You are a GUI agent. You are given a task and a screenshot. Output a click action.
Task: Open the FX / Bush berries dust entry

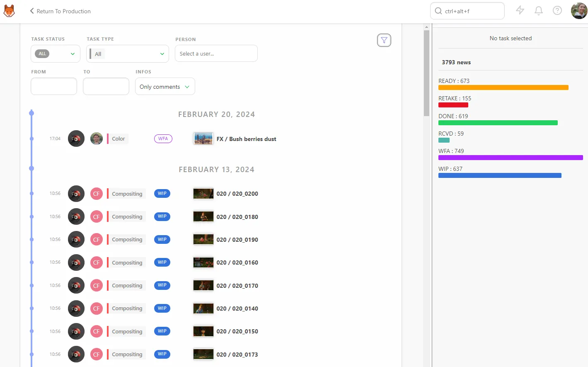coord(246,139)
